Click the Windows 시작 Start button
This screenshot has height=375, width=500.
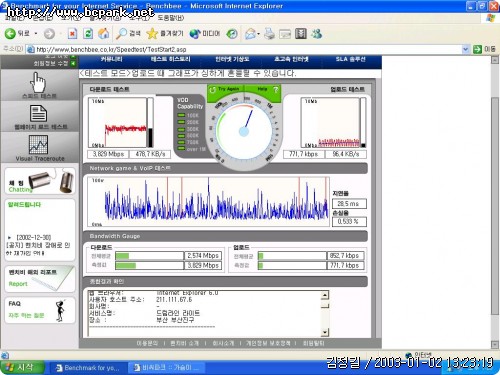(23, 367)
